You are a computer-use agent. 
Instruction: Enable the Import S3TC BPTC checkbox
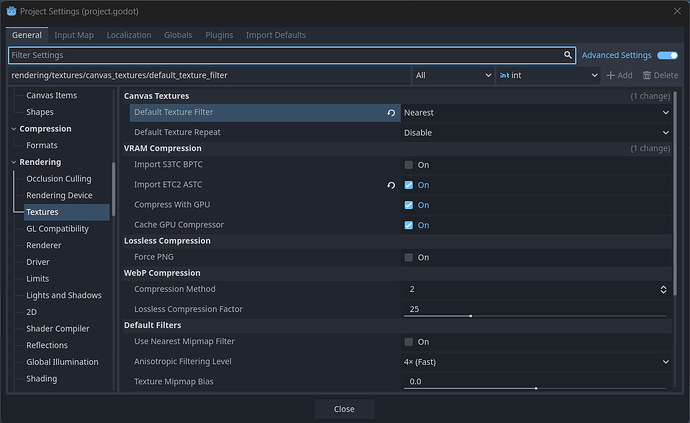click(x=409, y=165)
